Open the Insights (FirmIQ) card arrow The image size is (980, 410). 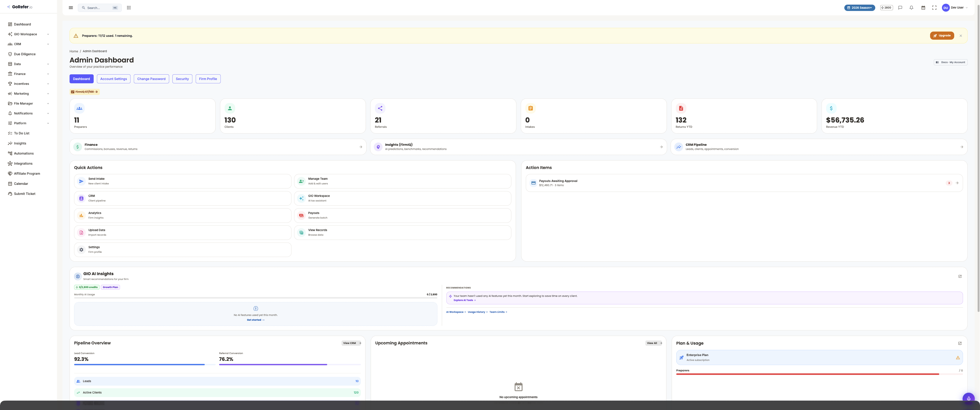click(661, 147)
